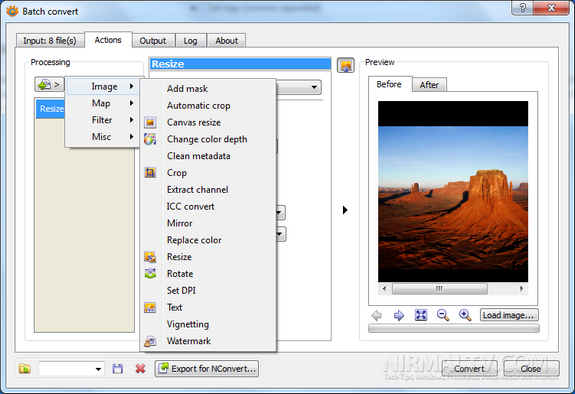
Task: Open the About tab
Action: pos(227,41)
